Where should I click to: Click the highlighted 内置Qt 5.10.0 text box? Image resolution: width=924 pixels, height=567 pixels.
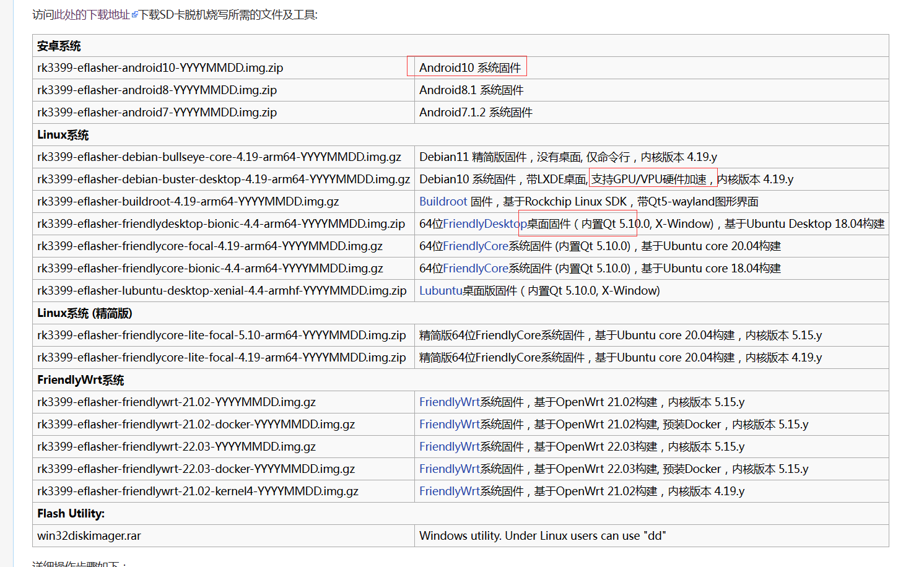pyautogui.click(x=577, y=223)
